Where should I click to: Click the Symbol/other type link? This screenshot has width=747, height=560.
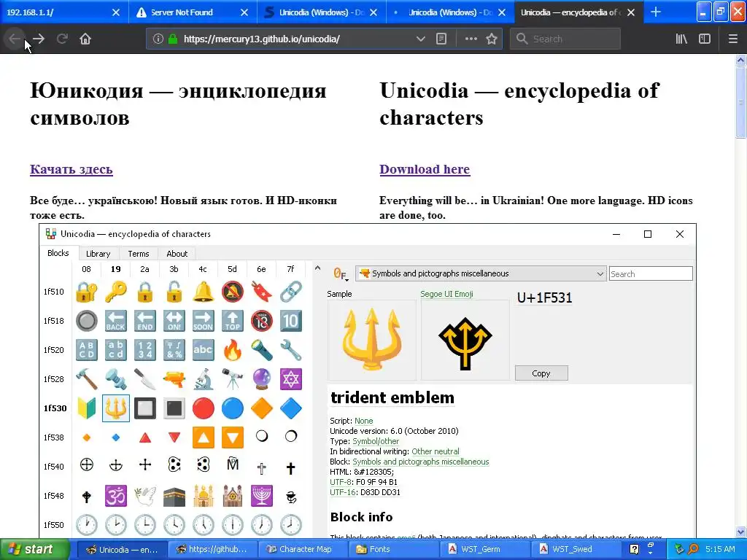(376, 441)
